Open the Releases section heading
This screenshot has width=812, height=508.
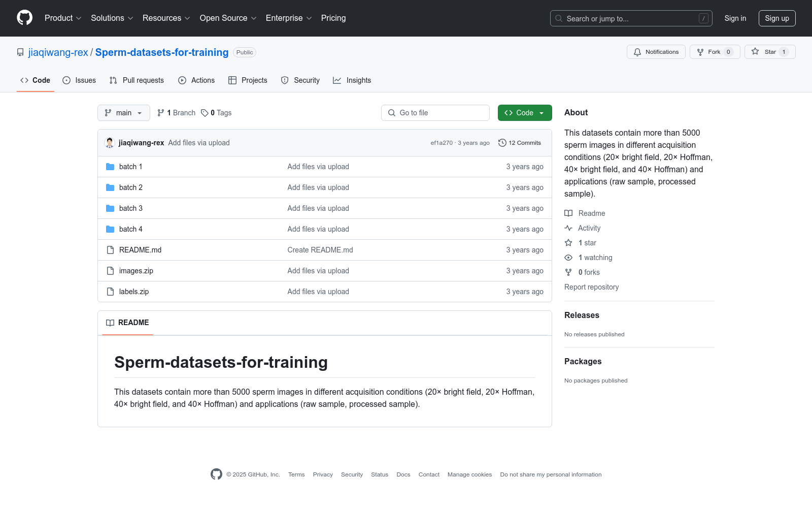point(582,315)
